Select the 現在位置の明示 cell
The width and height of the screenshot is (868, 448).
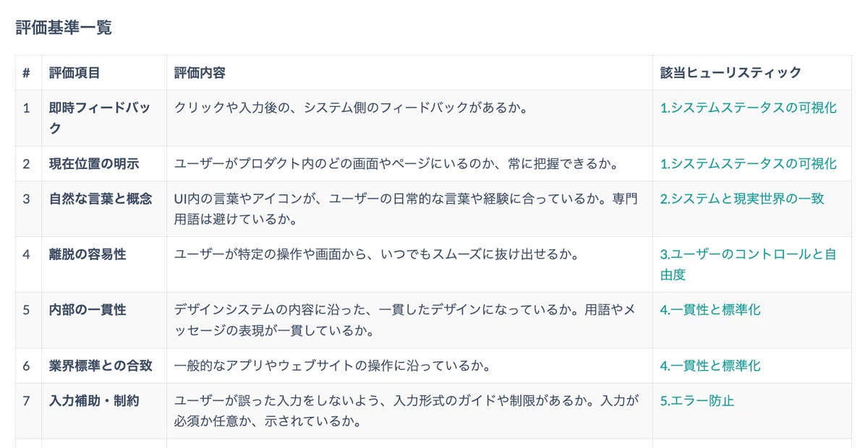coord(104,164)
